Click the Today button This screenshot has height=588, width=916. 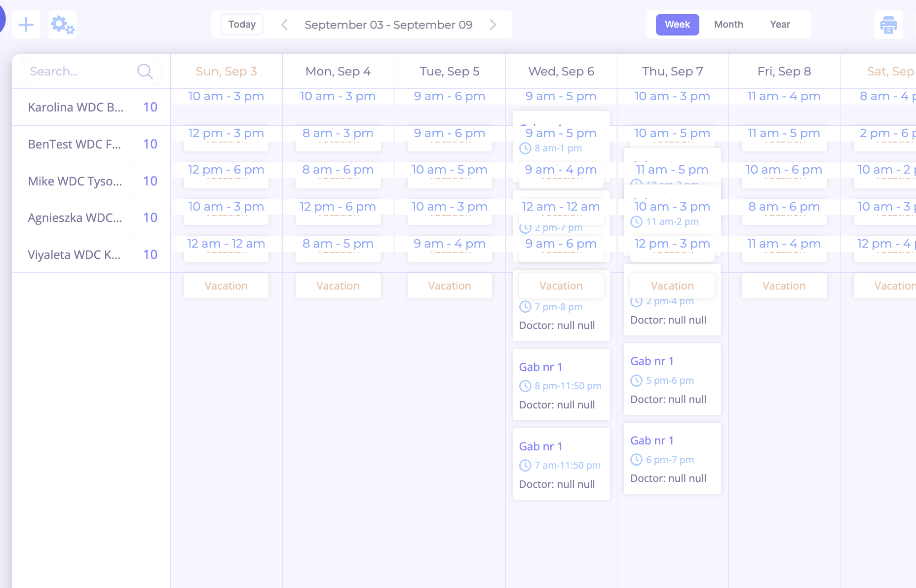(x=241, y=24)
